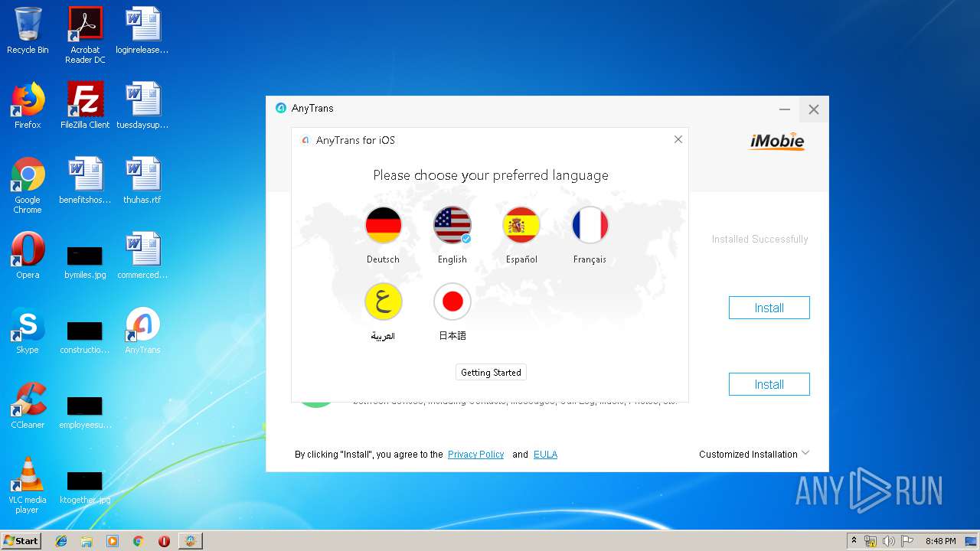The width and height of the screenshot is (980, 551).
Task: Open the tuesdaysup Word document
Action: point(142,106)
